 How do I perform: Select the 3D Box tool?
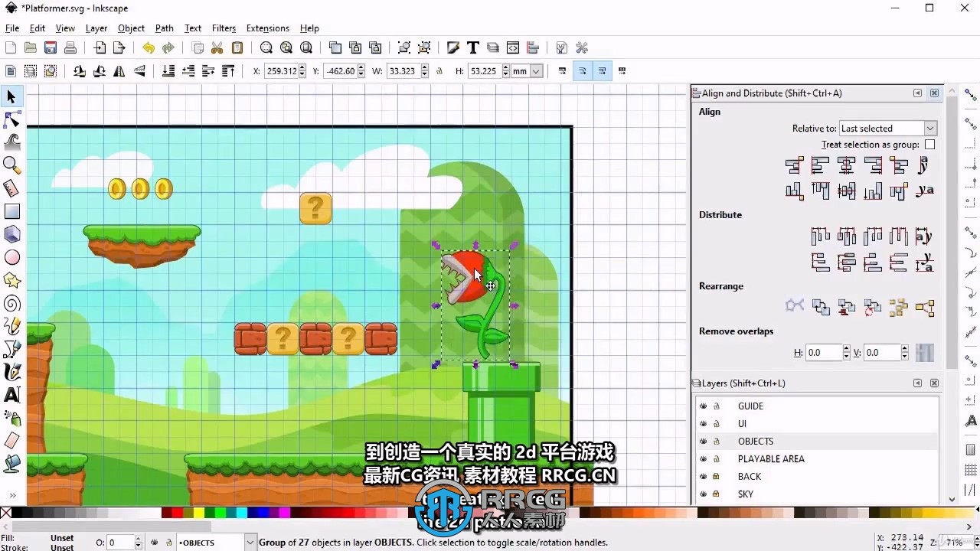tap(11, 234)
